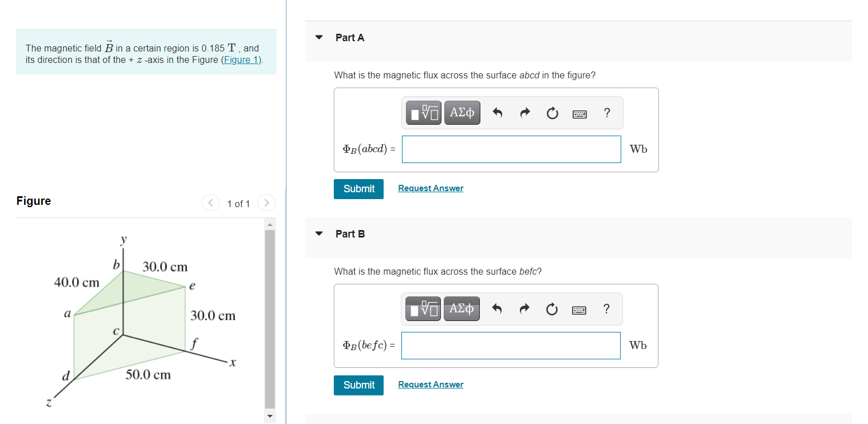868x424 pixels.
Task: Click the 'Figure' panel heading
Action: [34, 201]
